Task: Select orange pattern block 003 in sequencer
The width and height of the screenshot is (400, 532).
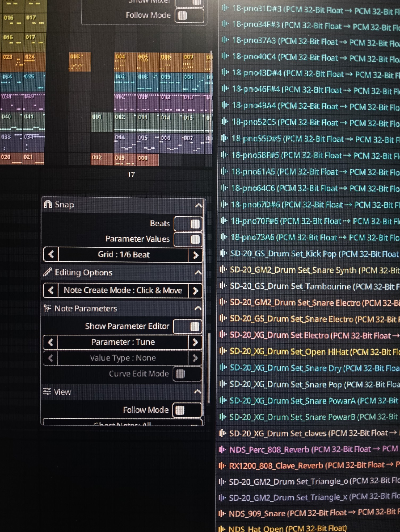Action: click(x=80, y=62)
